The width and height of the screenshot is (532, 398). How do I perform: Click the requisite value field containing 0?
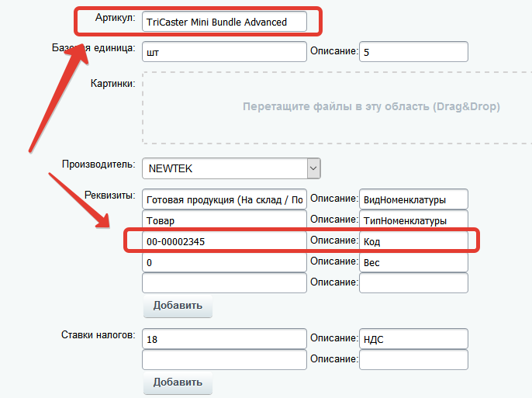(x=224, y=262)
